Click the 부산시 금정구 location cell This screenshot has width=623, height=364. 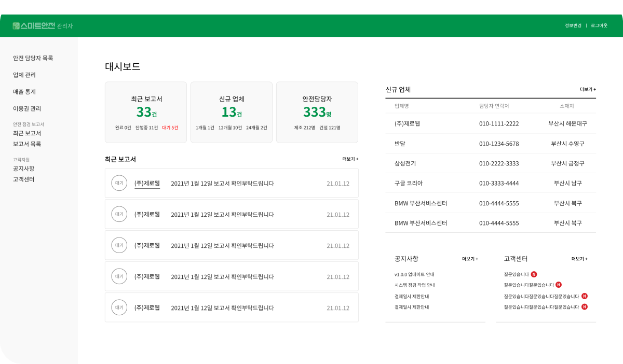[x=568, y=163]
